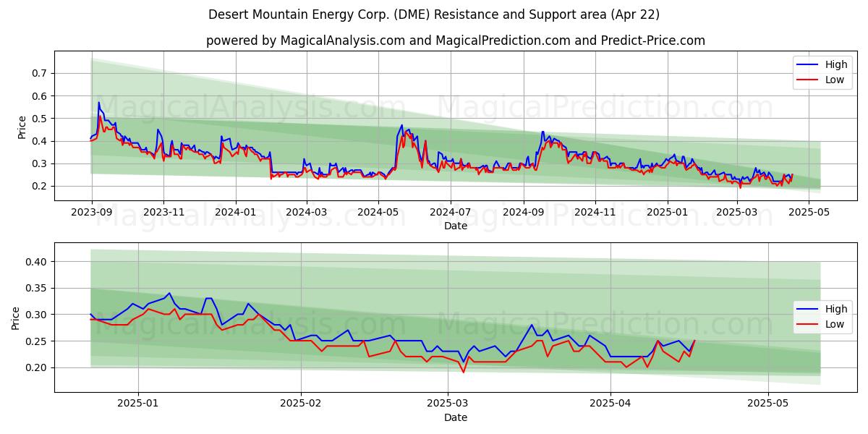Click the '2025-03' date tick on upper chart
Screen dimensions: 868x434
(738, 213)
